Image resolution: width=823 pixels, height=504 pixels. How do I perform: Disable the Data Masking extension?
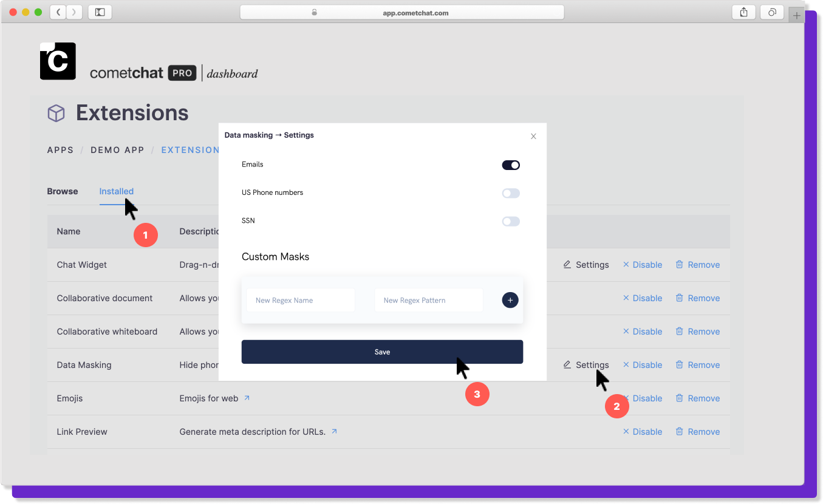tap(643, 365)
